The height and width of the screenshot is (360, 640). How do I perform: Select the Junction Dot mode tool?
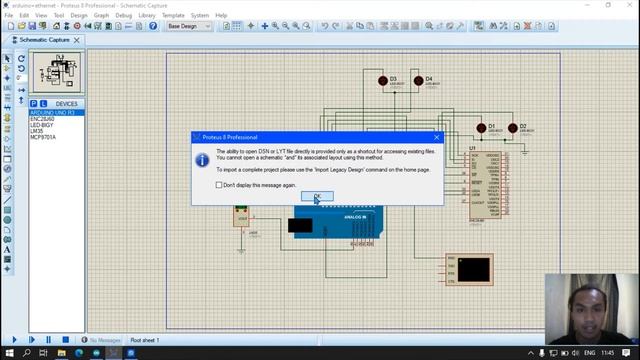coord(7,78)
